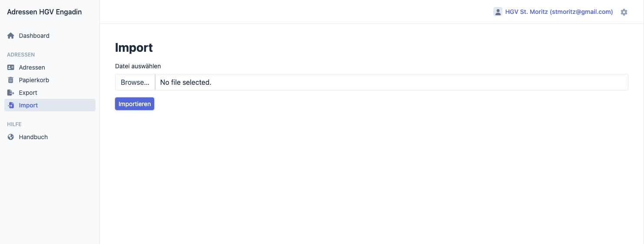Viewport: 644px width, 244px height.
Task: Click the "No file selected." field
Action: pos(391,82)
